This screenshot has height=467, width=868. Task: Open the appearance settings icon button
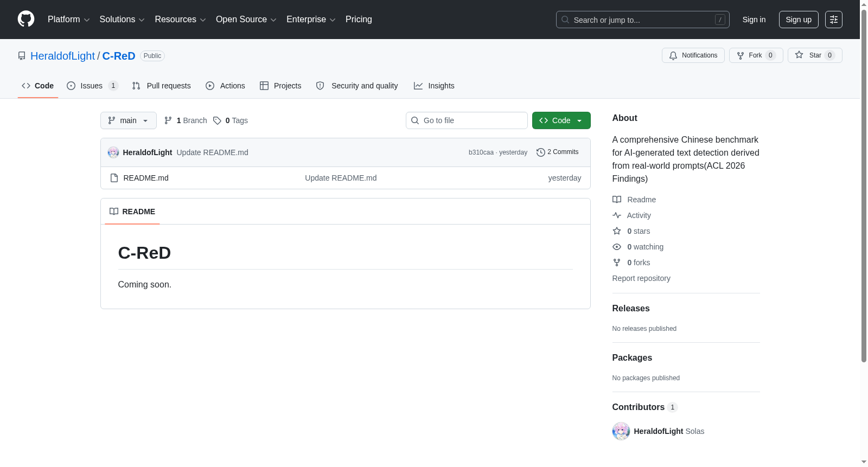pyautogui.click(x=834, y=20)
